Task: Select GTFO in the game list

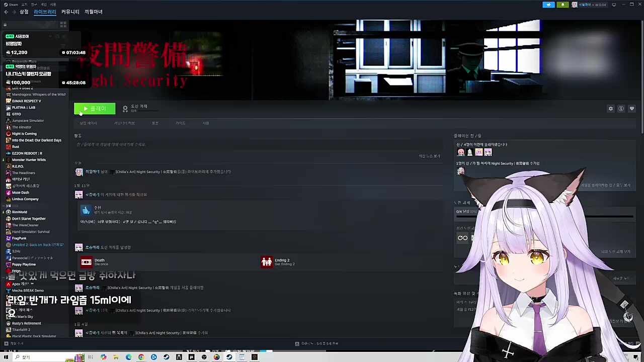Action: point(17,114)
